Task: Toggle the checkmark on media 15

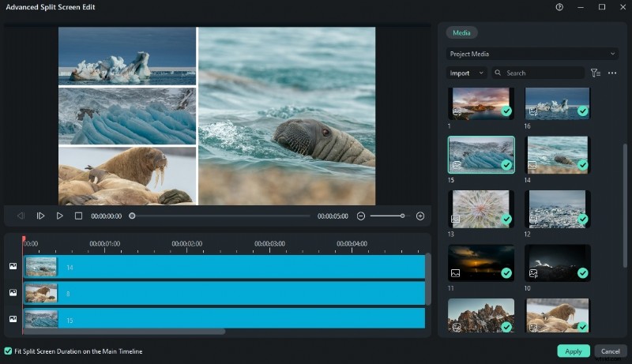Action: (506, 165)
